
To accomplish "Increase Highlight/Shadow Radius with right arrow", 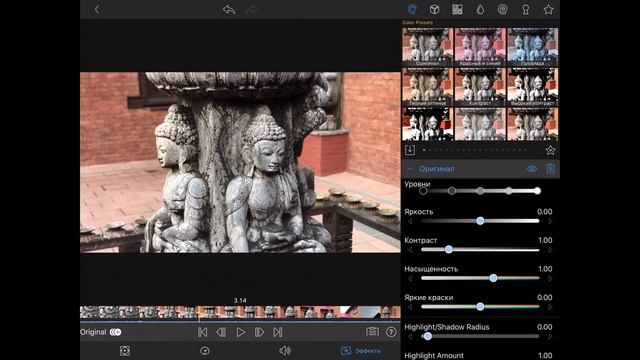I will tap(550, 336).
